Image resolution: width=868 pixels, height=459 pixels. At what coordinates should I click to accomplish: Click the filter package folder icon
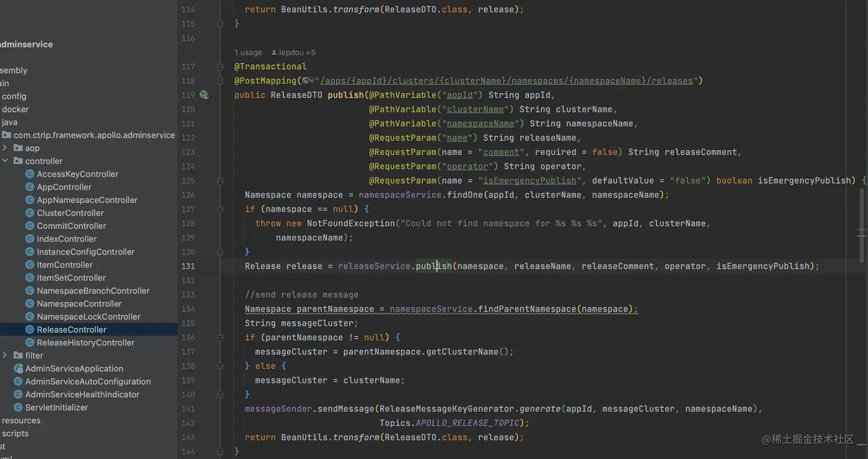[18, 356]
